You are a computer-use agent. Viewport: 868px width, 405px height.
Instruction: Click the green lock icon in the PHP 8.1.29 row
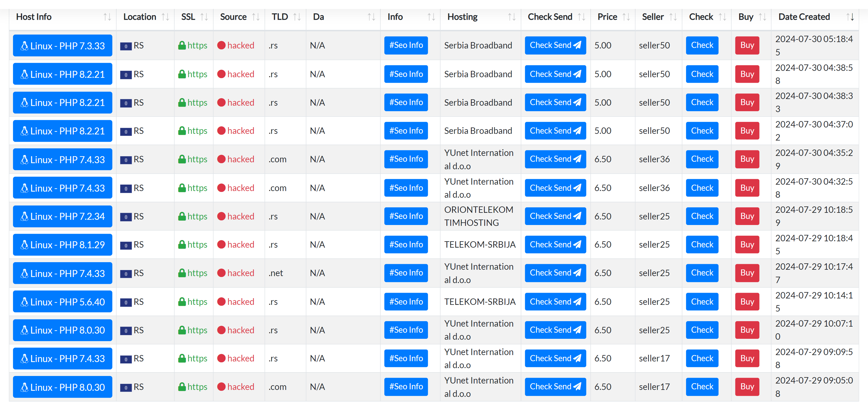[182, 244]
